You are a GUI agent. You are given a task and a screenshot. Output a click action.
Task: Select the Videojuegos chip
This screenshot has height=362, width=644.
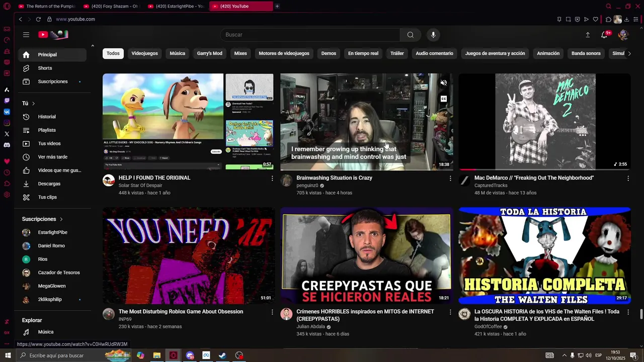144,53
